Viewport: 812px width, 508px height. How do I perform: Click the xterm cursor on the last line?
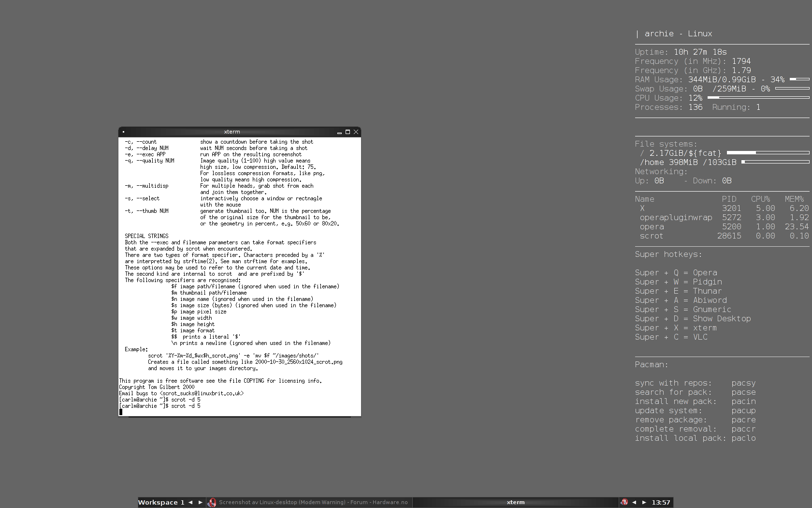(x=121, y=412)
